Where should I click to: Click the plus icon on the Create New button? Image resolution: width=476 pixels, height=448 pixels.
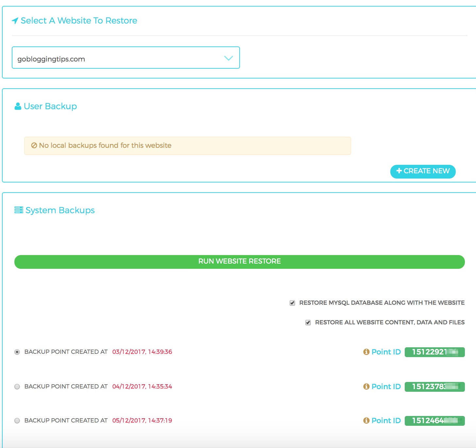click(399, 171)
